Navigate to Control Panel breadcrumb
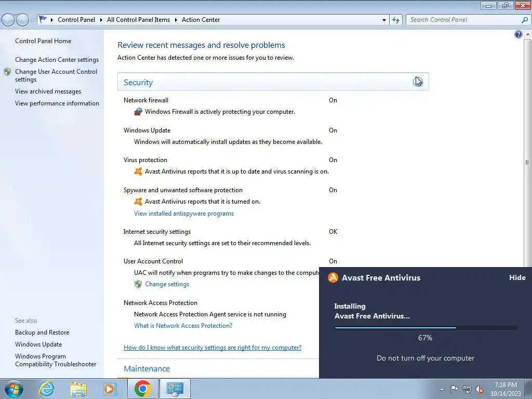Viewport: 532px width, 399px height. (x=76, y=20)
